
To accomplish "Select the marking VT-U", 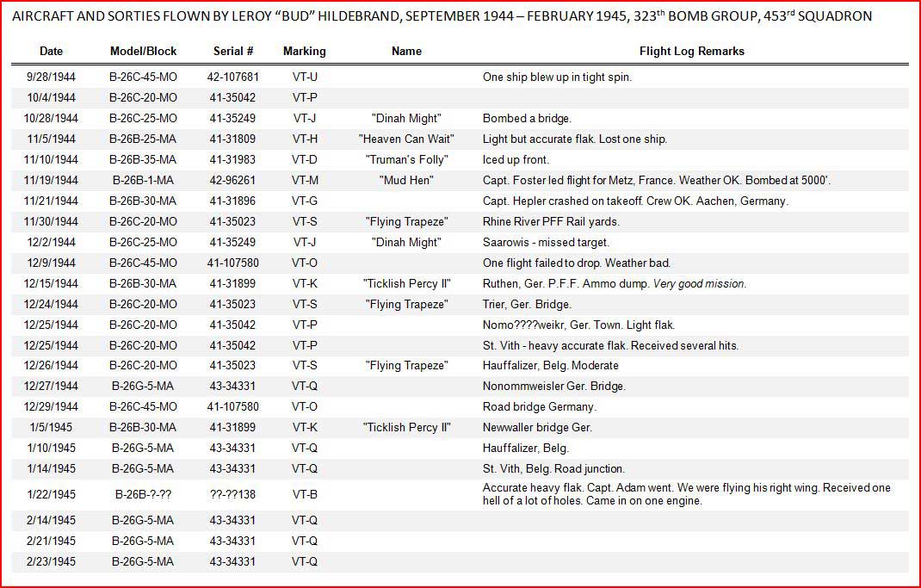I will [x=305, y=77].
